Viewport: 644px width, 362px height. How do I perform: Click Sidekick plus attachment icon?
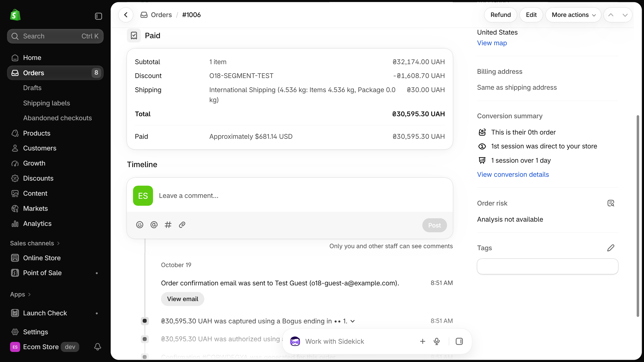[x=422, y=341]
